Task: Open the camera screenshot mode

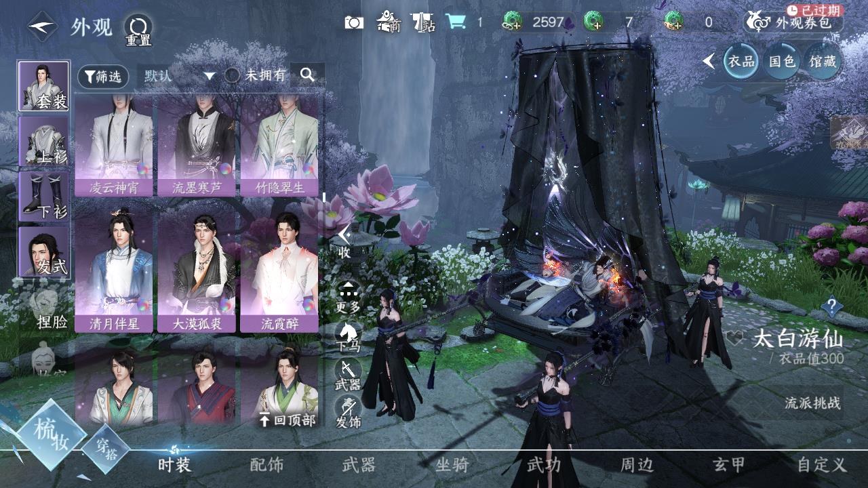Action: [354, 22]
